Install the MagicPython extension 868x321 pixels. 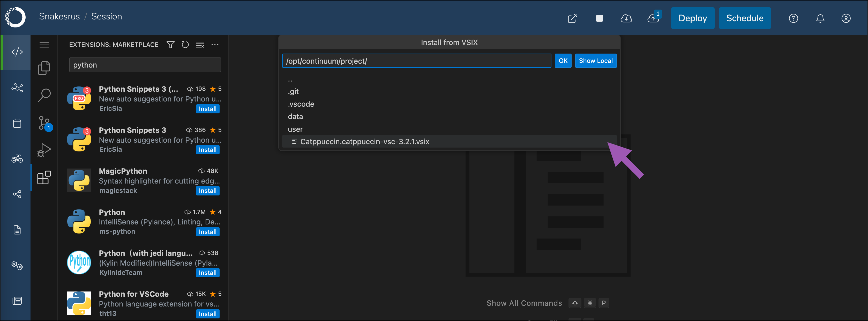tap(207, 191)
